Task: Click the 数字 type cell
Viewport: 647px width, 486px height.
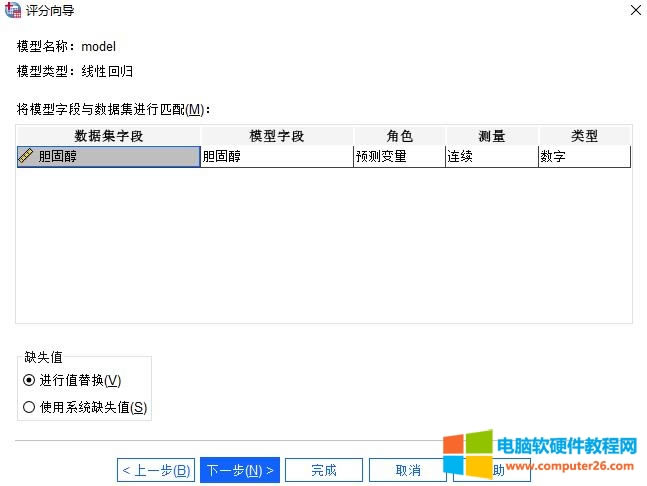Action: (x=584, y=156)
